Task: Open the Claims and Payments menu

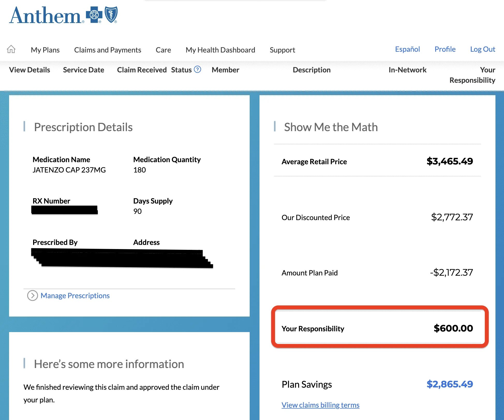Action: [x=107, y=50]
